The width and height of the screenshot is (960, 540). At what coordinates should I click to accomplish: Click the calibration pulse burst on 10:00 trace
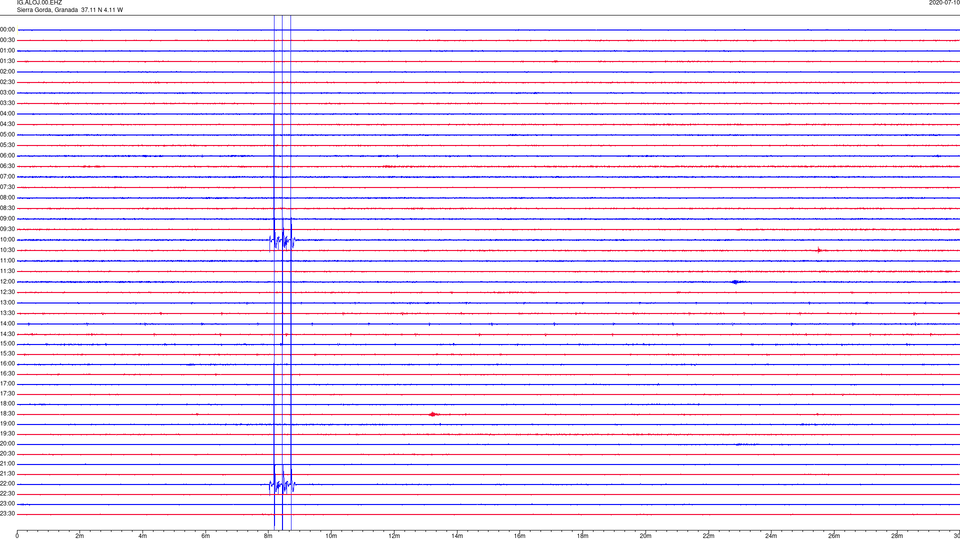coord(282,240)
